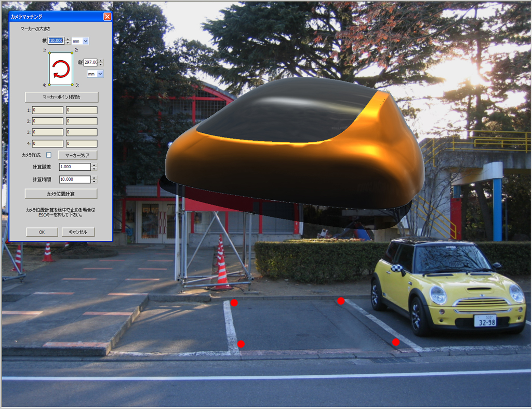Click the マーカークリア button
Image resolution: width=532 pixels, height=409 pixels.
click(77, 155)
